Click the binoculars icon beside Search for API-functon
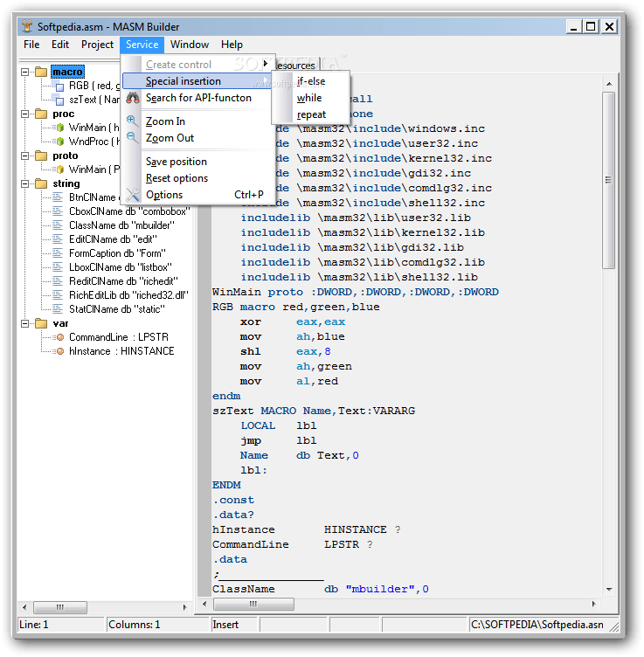 [133, 98]
